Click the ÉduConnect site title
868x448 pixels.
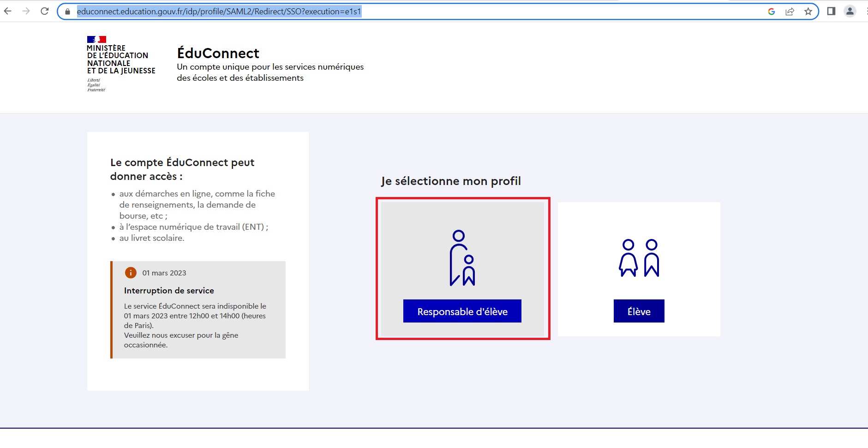(218, 54)
